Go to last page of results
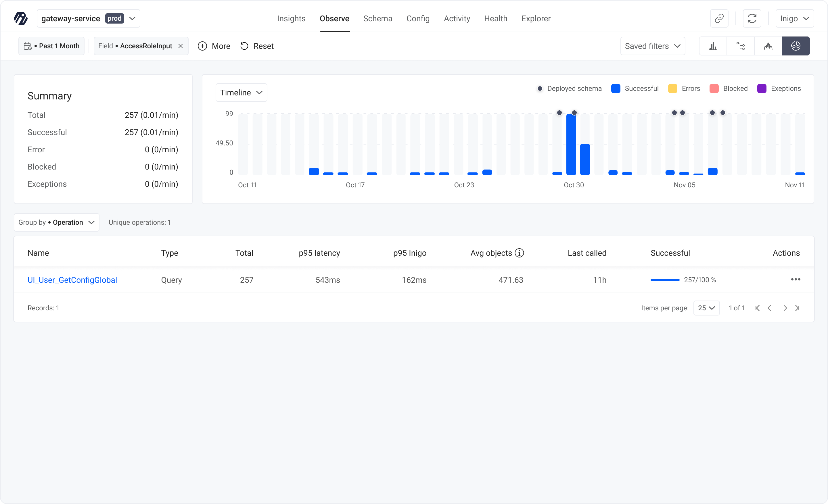 [798, 308]
